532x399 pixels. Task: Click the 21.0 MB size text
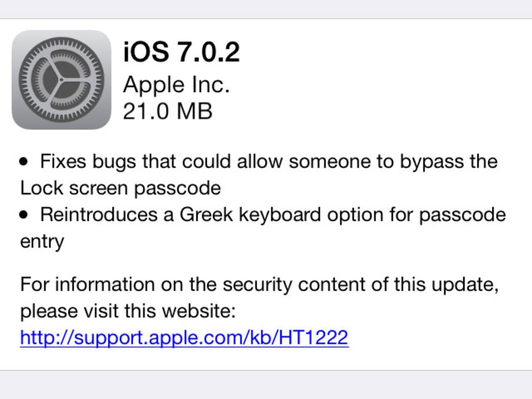click(x=167, y=111)
